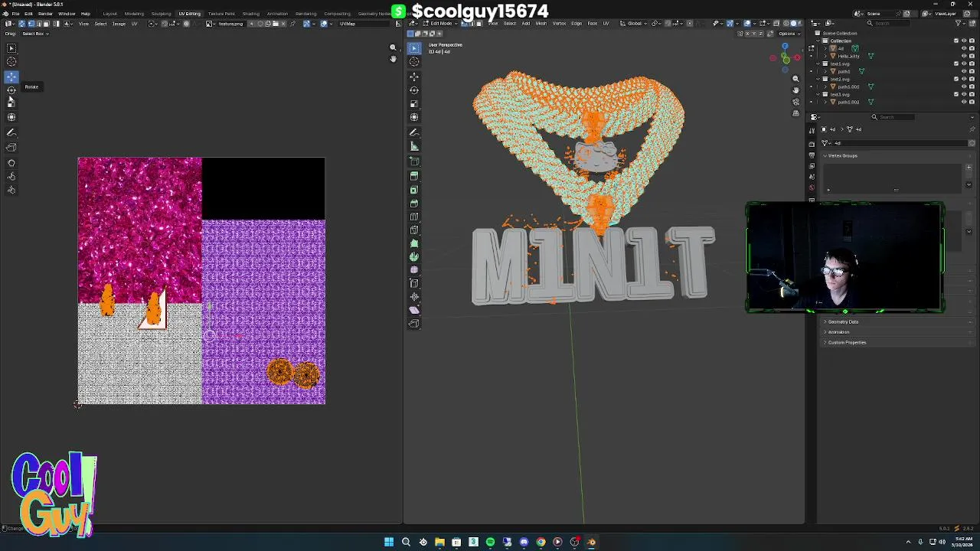Open the File menu
Viewport: 980px width, 551px height.
15,14
